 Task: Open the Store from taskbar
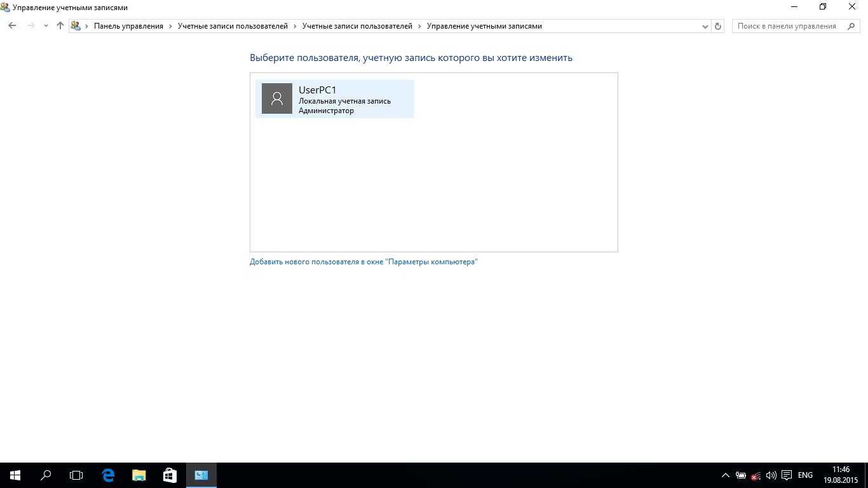170,475
